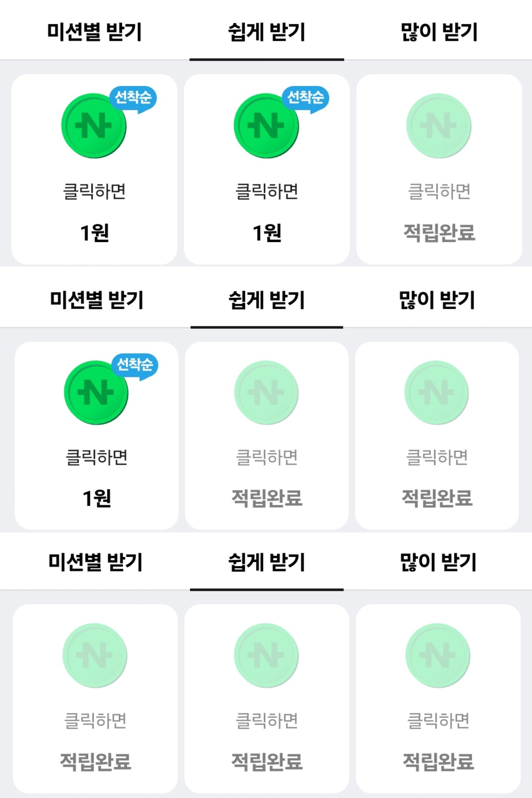Tap the 선착순 badge on the top-center card
The width and height of the screenshot is (532, 798).
coord(305,98)
